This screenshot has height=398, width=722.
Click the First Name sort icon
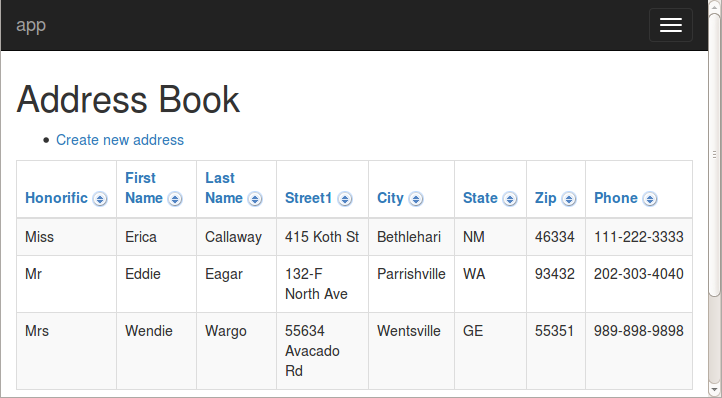click(175, 199)
